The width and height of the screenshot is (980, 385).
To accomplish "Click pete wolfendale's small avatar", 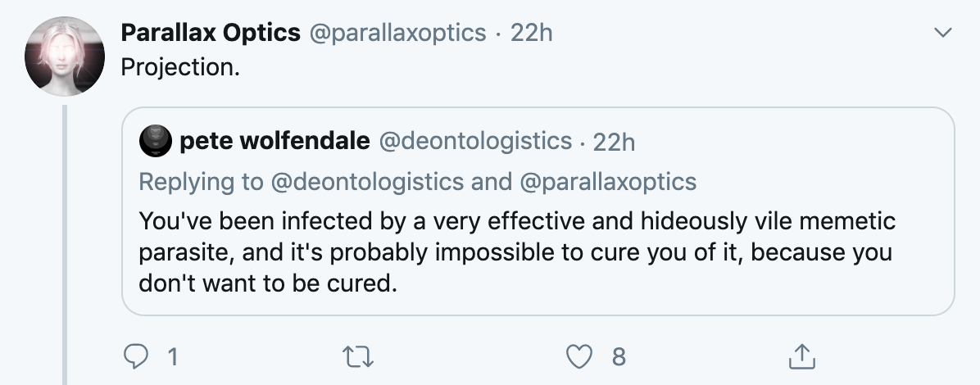I will coord(156,142).
